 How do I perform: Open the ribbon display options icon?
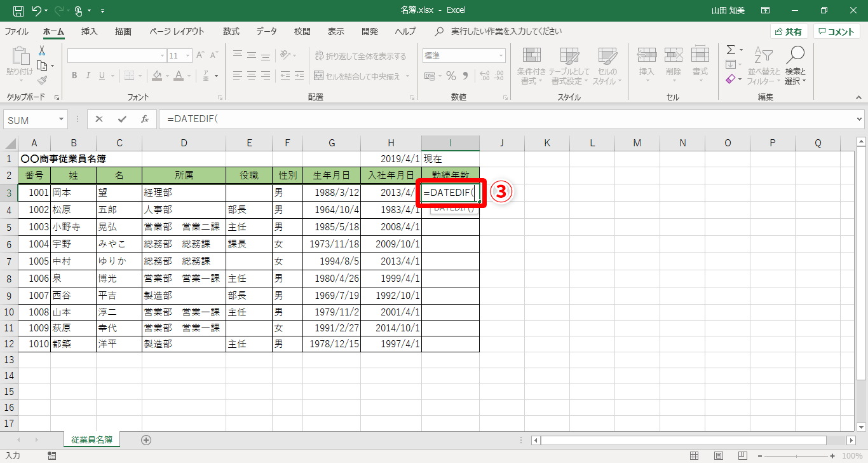click(x=766, y=10)
